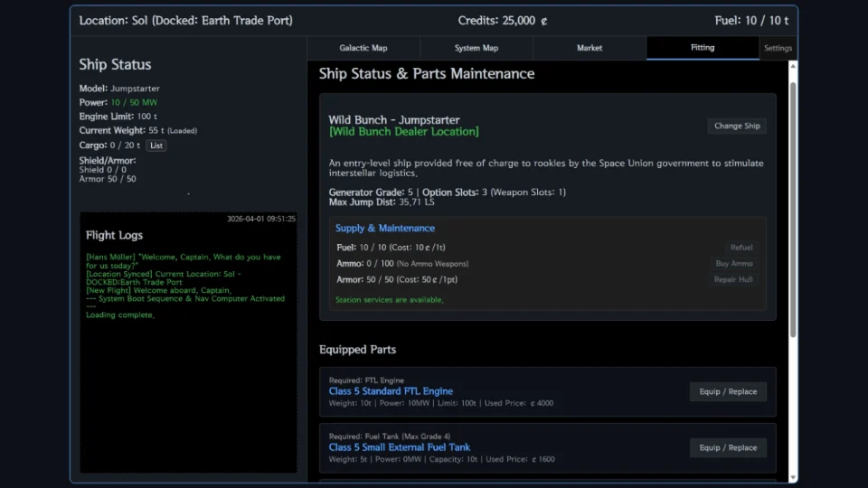Open the Class 5 Small External Fuel Tank link
This screenshot has height=488, width=868.
tap(400, 447)
